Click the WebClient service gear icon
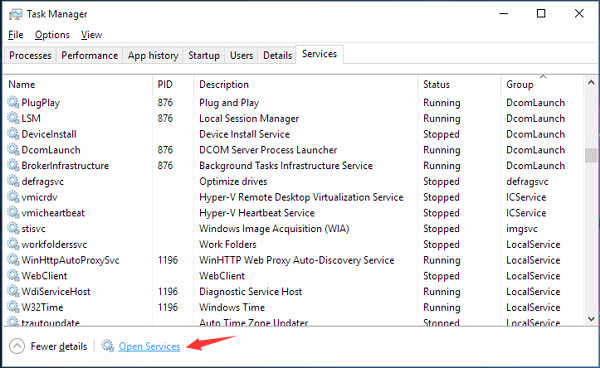The height and width of the screenshot is (368, 600). (13, 275)
